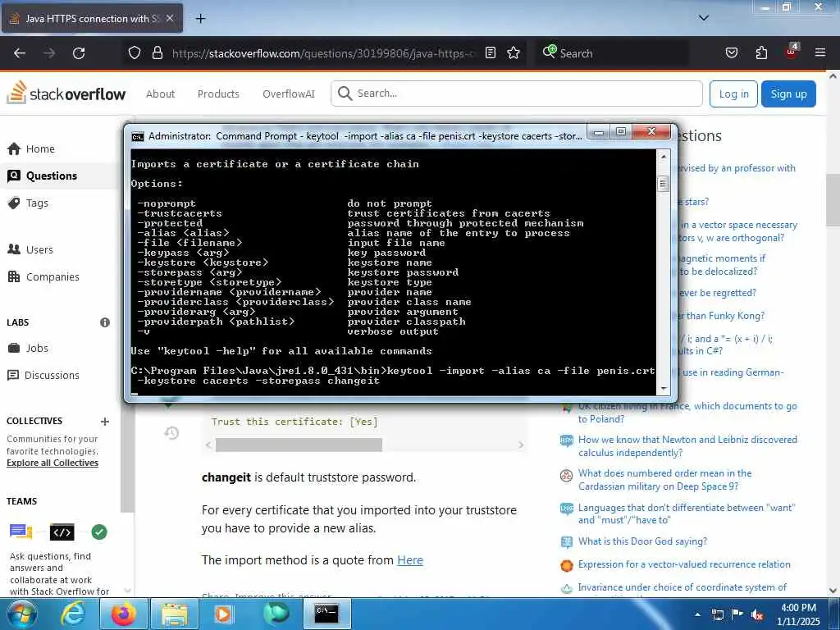
Task: Open the shield tracking protection icon
Action: point(135,52)
